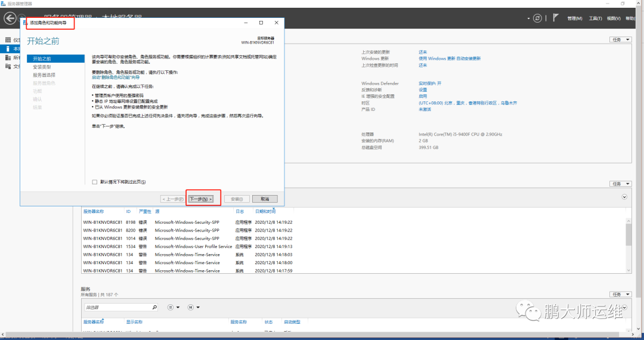
Task: Open the (UTC+08:00) time zone link
Action: [468, 103]
